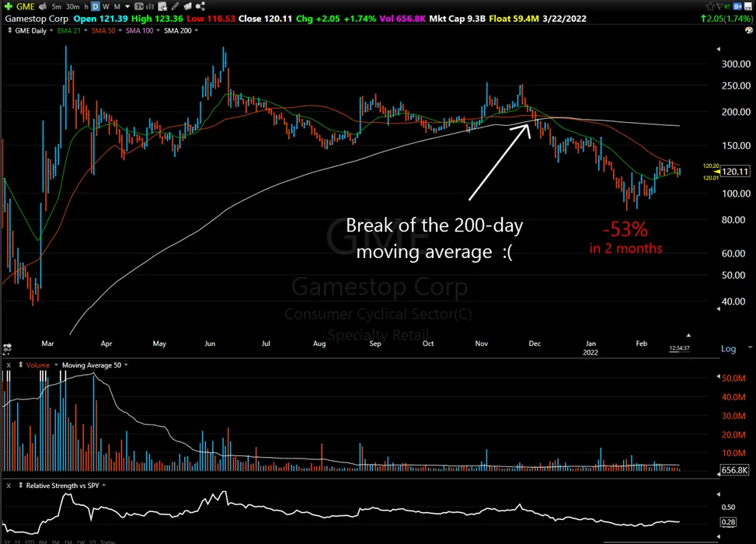Viewport: 756px width, 544px height.
Task: Close the Relative Strength pane with X
Action: [9, 486]
